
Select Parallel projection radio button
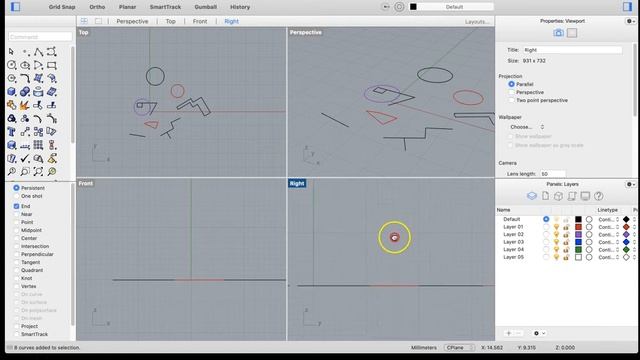(x=511, y=84)
